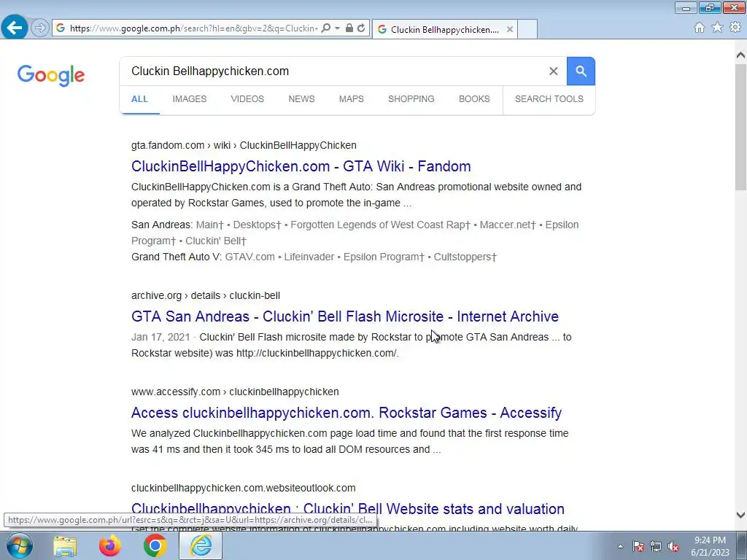
Task: Open the address bar autocomplete dropdown arrow
Action: (x=337, y=28)
